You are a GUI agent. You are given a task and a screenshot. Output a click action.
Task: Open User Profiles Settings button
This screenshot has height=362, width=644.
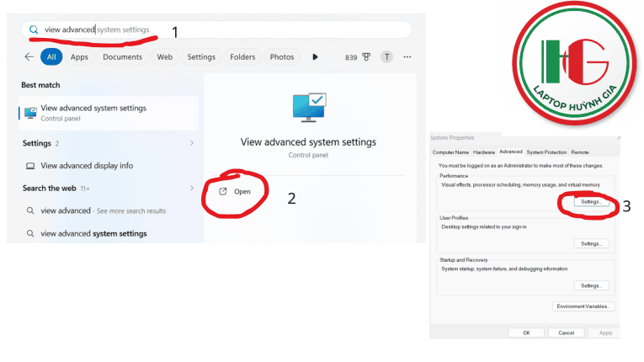(x=592, y=243)
